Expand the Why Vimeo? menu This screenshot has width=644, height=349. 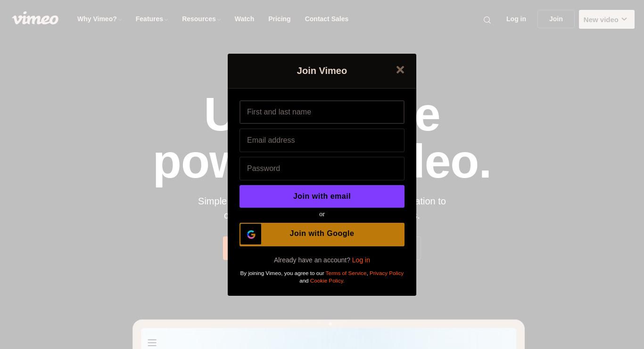pos(99,19)
